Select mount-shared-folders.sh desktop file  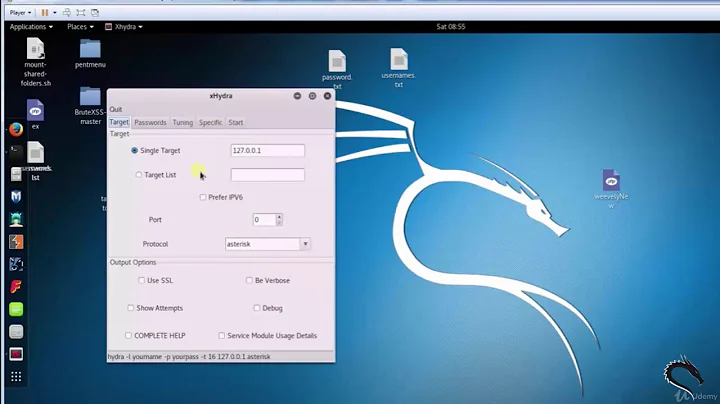[x=35, y=62]
